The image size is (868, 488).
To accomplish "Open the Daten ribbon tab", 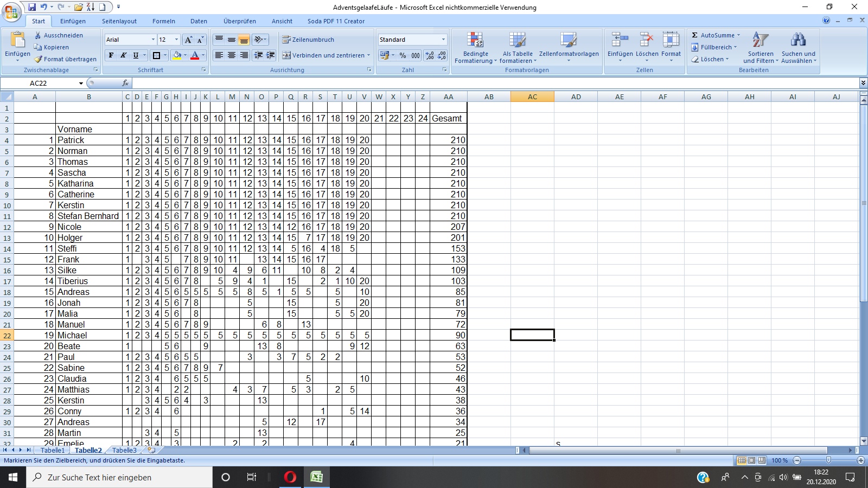I will 199,21.
